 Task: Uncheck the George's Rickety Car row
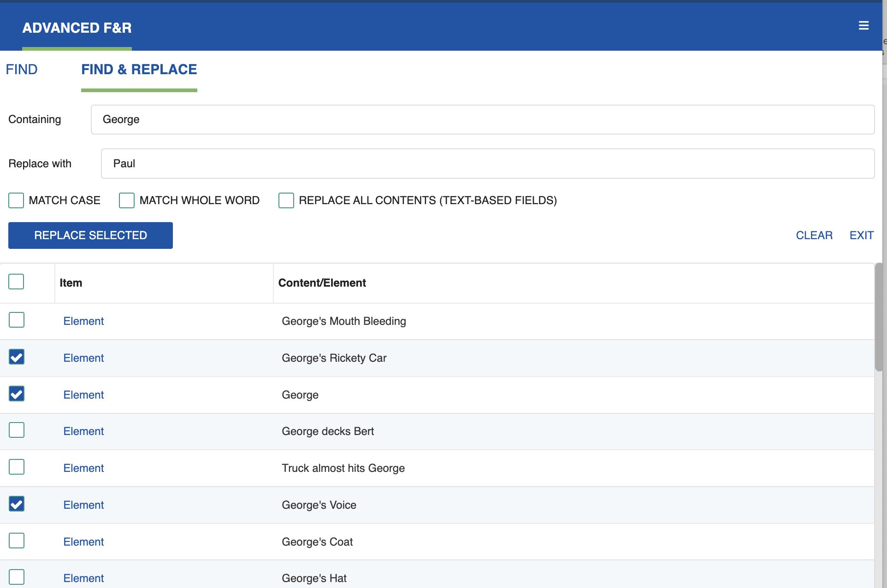click(17, 357)
